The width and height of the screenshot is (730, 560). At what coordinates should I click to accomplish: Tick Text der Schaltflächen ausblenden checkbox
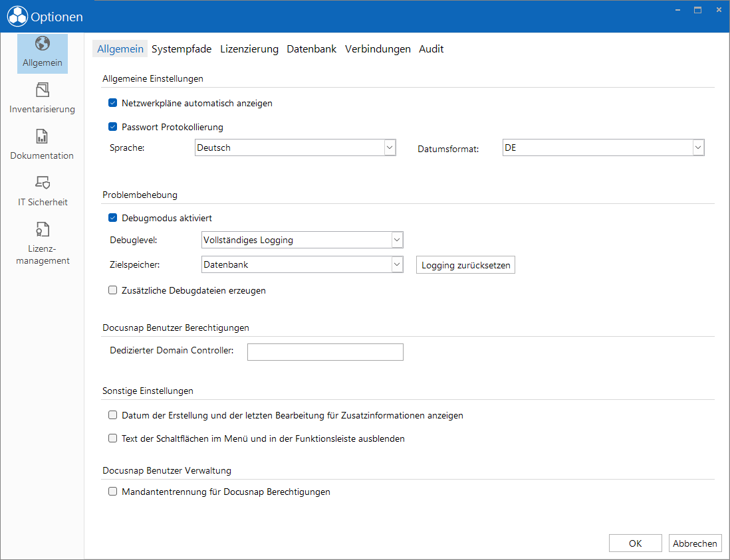tap(112, 438)
